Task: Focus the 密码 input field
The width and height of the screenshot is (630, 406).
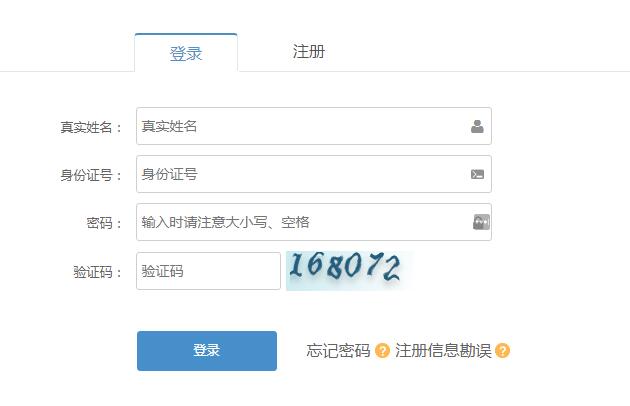Action: click(x=314, y=222)
